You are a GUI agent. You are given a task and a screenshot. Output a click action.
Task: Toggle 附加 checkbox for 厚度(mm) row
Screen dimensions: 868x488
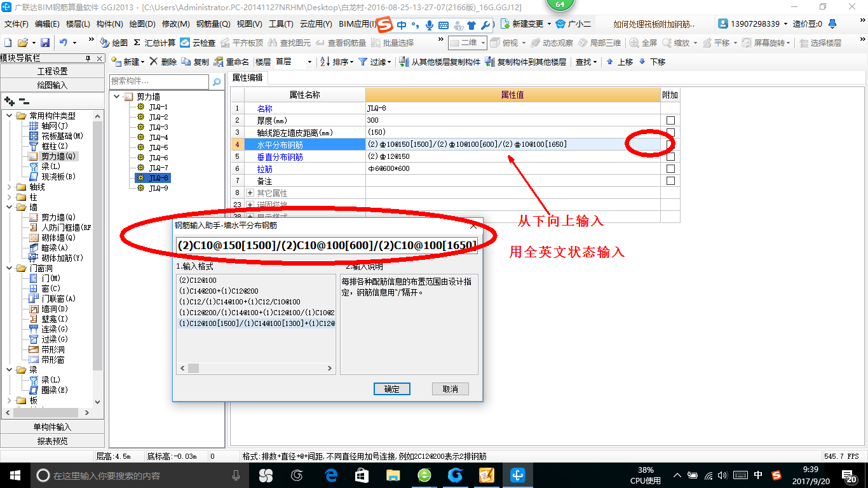click(670, 120)
